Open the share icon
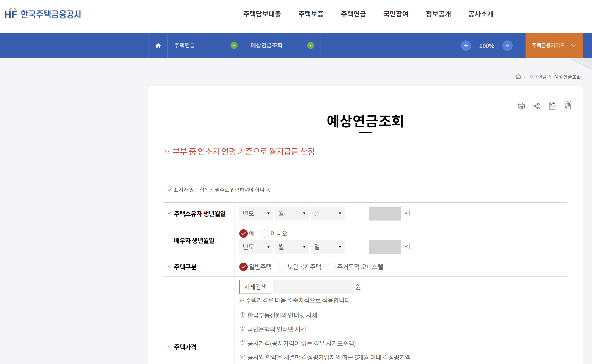The height and width of the screenshot is (364, 592). [536, 106]
